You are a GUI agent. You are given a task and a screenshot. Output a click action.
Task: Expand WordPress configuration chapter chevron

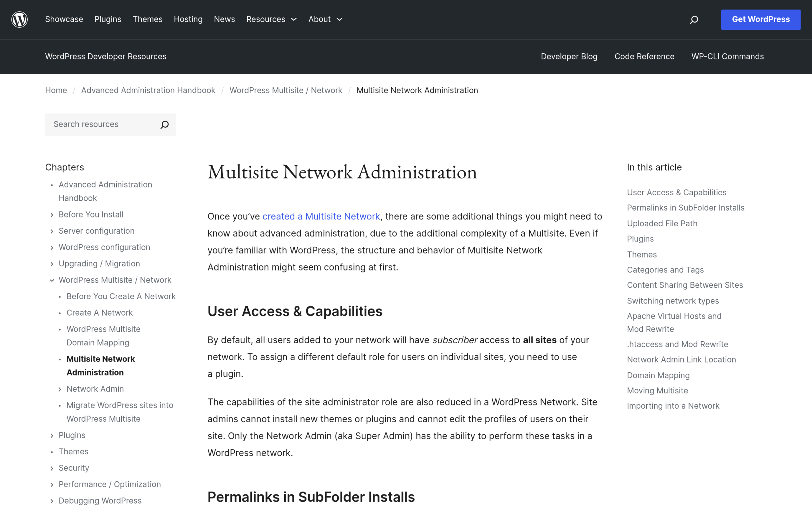point(52,248)
